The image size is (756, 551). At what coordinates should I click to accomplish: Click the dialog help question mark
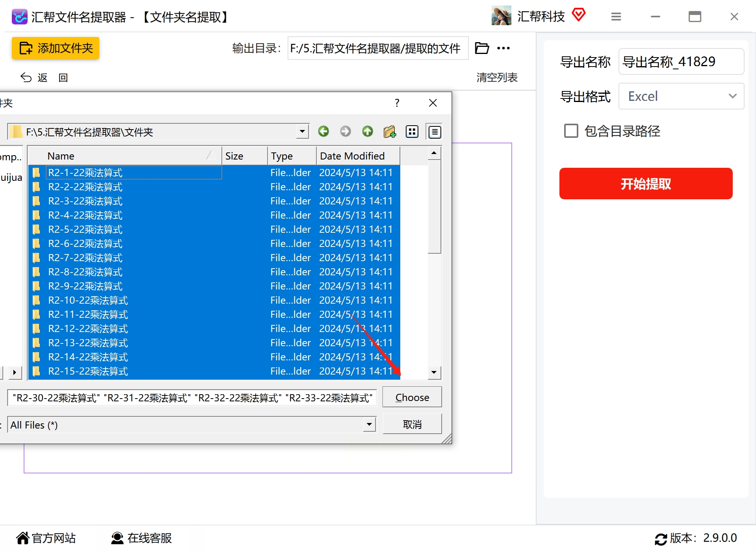[397, 103]
